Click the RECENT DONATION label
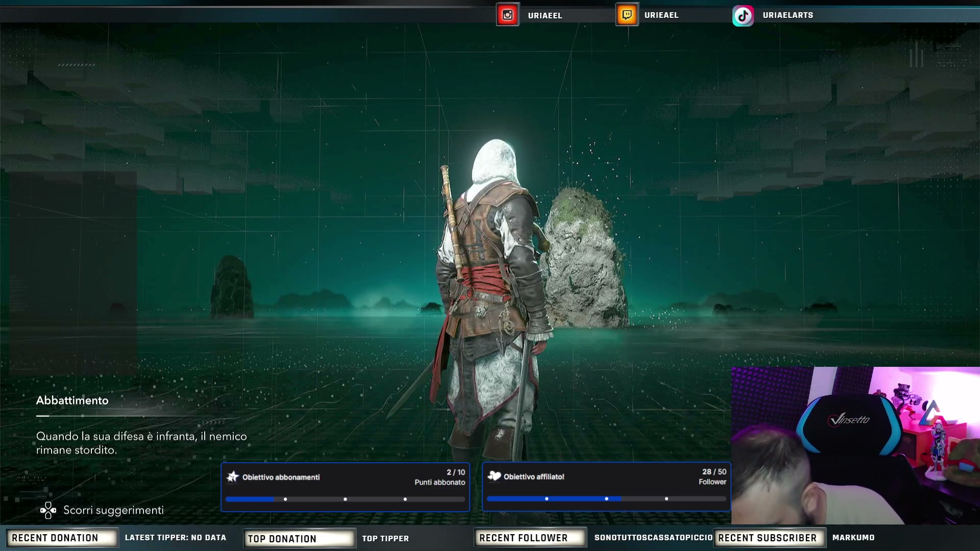The width and height of the screenshot is (980, 551). point(61,538)
